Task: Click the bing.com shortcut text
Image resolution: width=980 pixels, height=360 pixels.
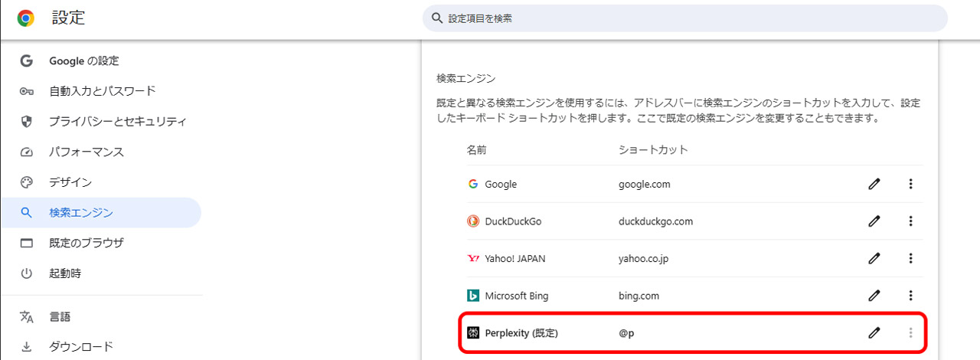Action: [639, 296]
